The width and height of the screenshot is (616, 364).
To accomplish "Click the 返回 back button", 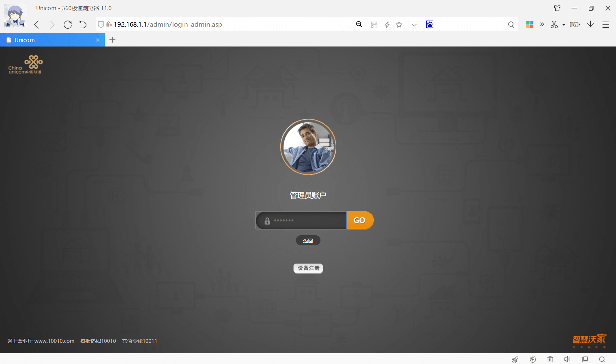I will [308, 241].
